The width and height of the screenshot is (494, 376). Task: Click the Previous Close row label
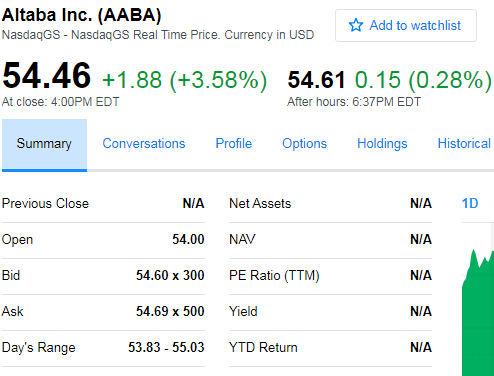click(45, 203)
